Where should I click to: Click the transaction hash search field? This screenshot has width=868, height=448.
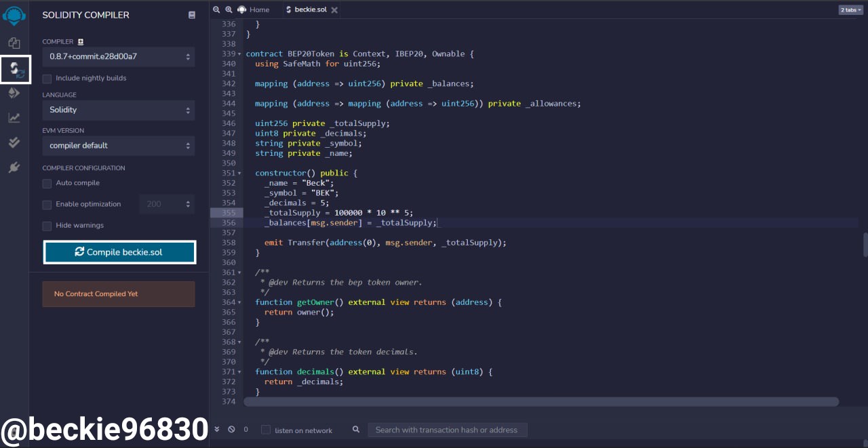pyautogui.click(x=447, y=430)
